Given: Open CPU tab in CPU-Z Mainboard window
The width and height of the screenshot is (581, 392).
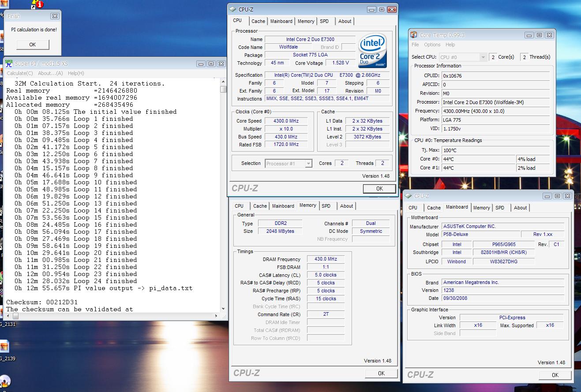Looking at the screenshot, I should [413, 208].
